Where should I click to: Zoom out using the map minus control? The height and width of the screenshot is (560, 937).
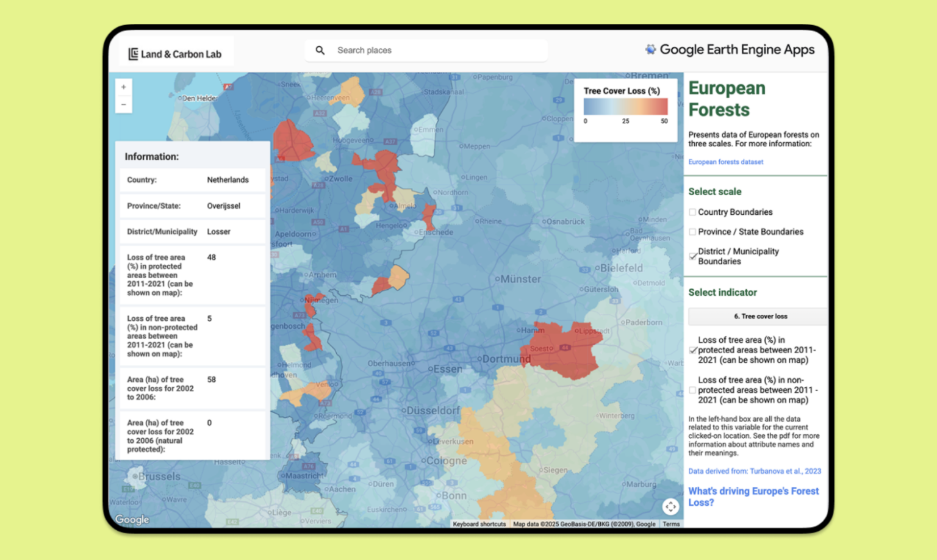click(124, 104)
